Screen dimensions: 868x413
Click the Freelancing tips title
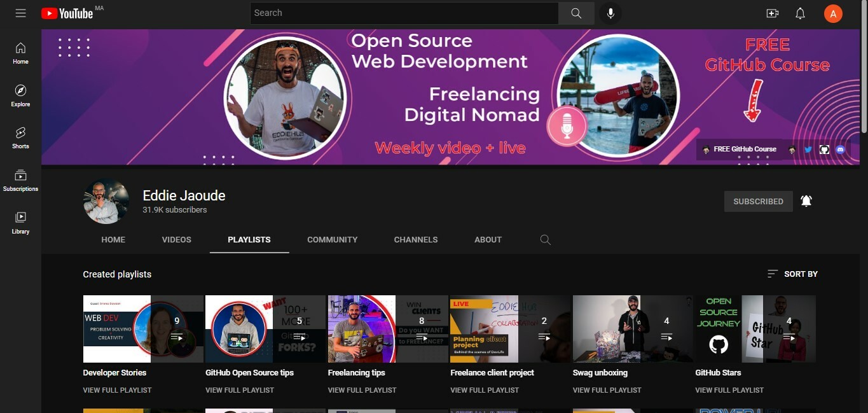pos(357,373)
